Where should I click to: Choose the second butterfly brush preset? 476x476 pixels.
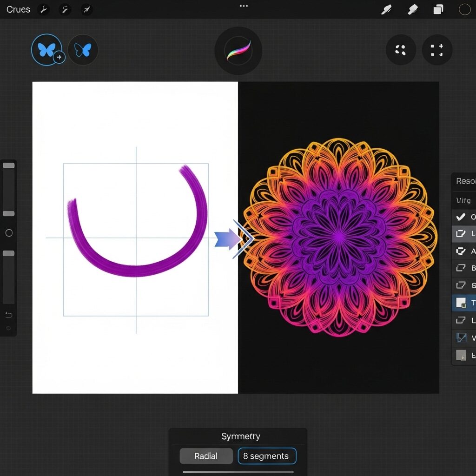point(82,50)
